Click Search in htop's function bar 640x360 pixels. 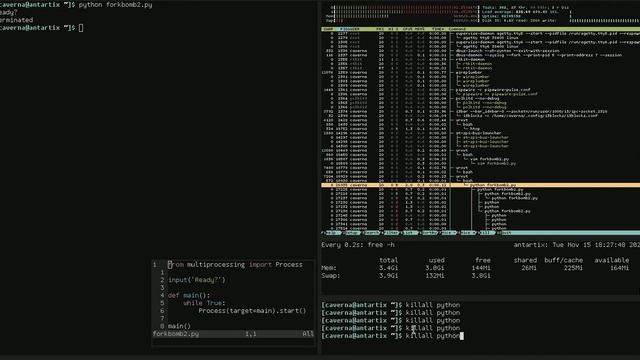tap(371, 233)
